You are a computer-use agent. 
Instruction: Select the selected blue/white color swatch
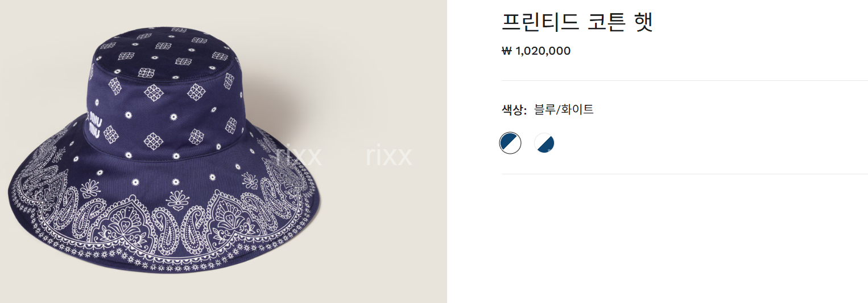(x=510, y=142)
